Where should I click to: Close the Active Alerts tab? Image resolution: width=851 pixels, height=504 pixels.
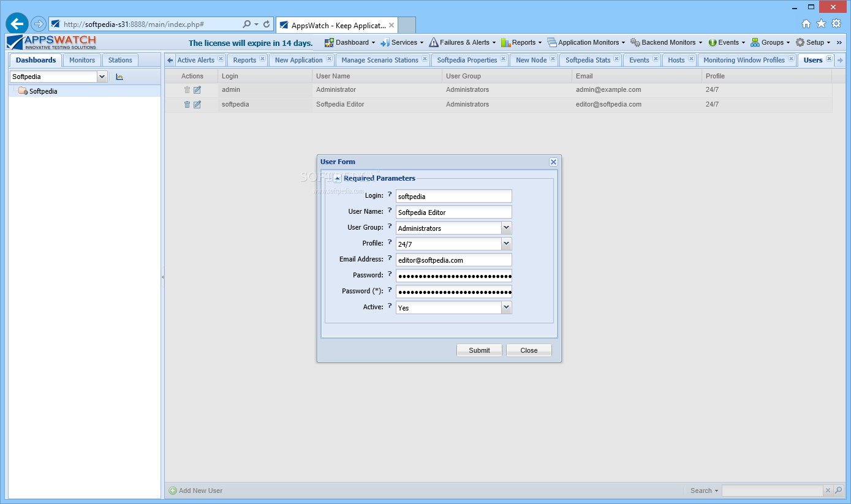pyautogui.click(x=221, y=59)
